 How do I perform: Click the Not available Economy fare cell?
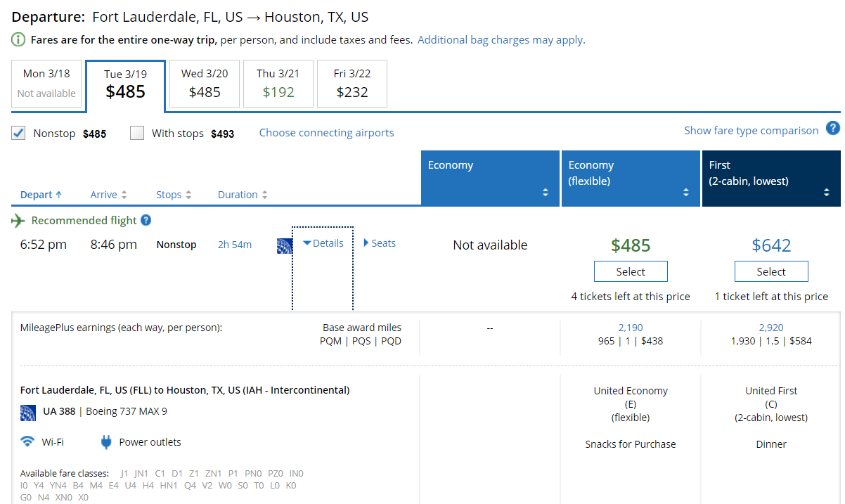[490, 245]
